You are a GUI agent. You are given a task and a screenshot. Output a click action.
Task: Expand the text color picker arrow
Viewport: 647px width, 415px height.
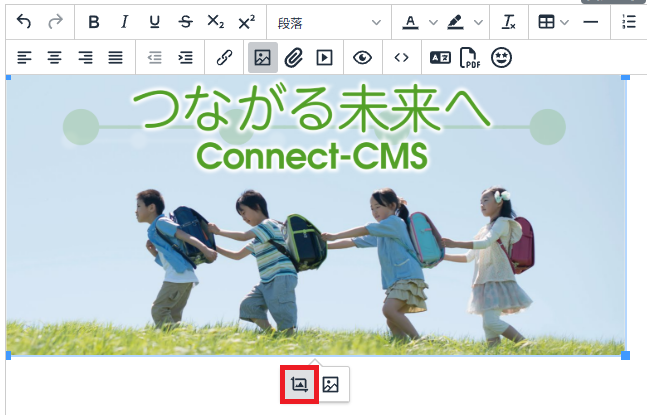[x=433, y=22]
